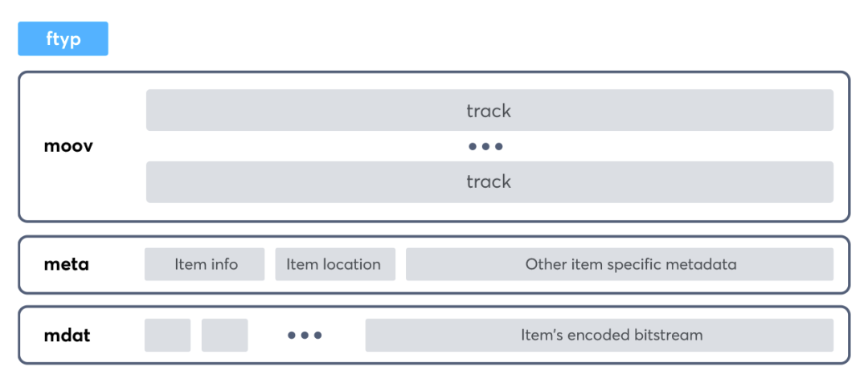Open the Other item specific metadata block

[619, 264]
